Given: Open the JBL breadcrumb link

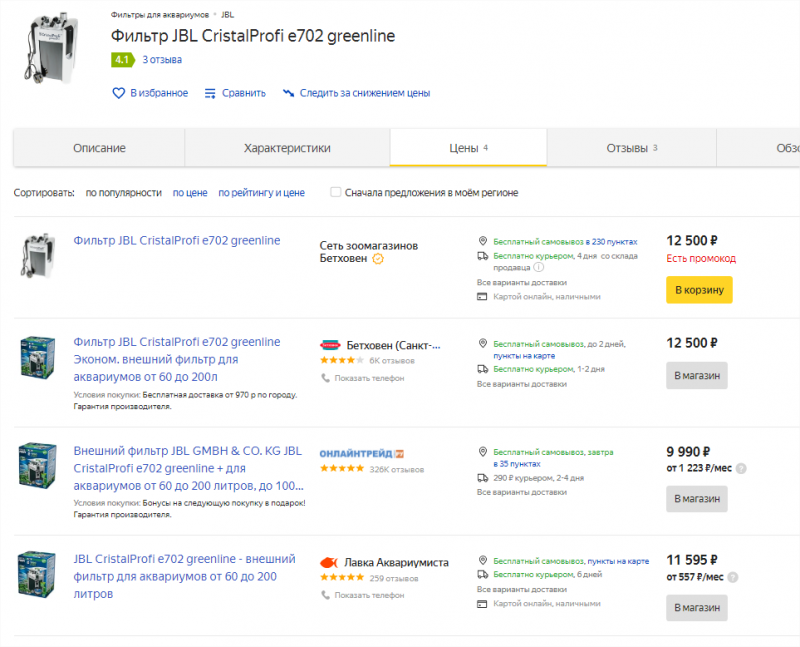Looking at the screenshot, I should (x=228, y=15).
